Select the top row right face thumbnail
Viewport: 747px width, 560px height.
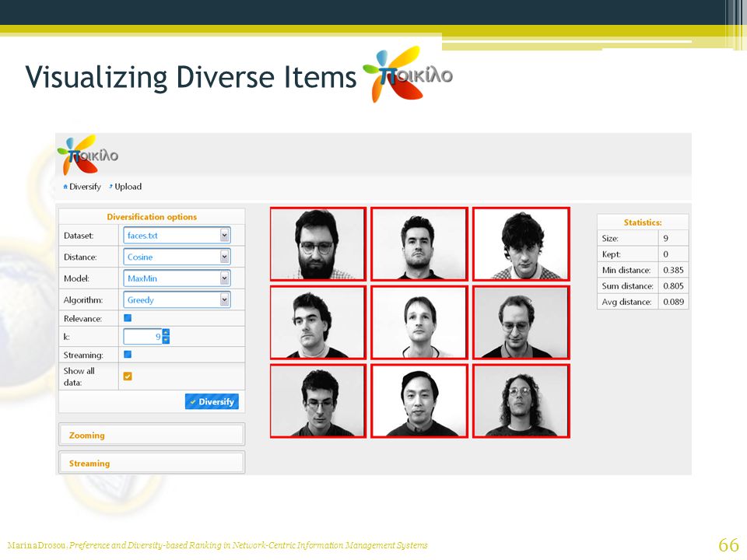tap(521, 243)
